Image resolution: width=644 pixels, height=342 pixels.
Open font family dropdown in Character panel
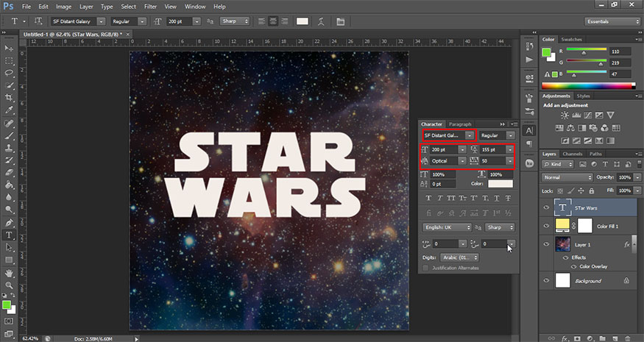pyautogui.click(x=469, y=135)
